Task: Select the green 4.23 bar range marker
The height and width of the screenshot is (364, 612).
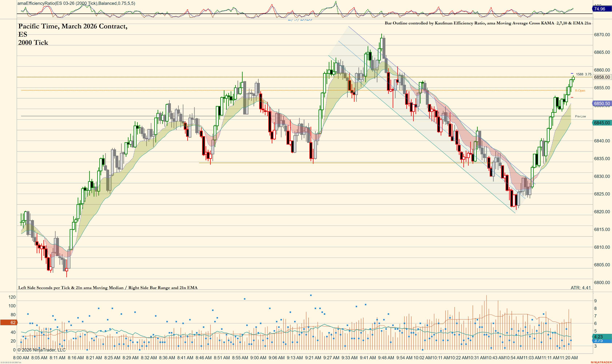Action: [602, 337]
